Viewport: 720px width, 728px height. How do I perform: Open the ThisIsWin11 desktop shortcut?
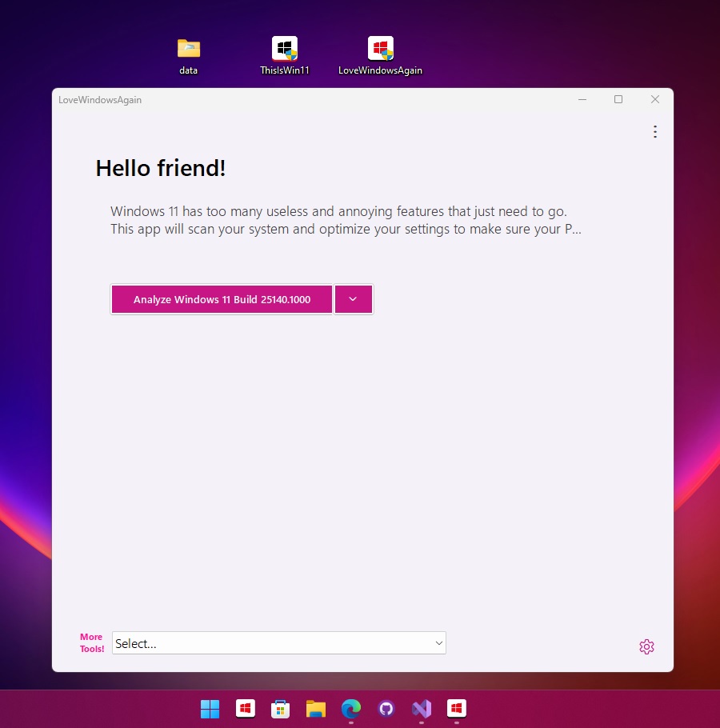tap(285, 48)
